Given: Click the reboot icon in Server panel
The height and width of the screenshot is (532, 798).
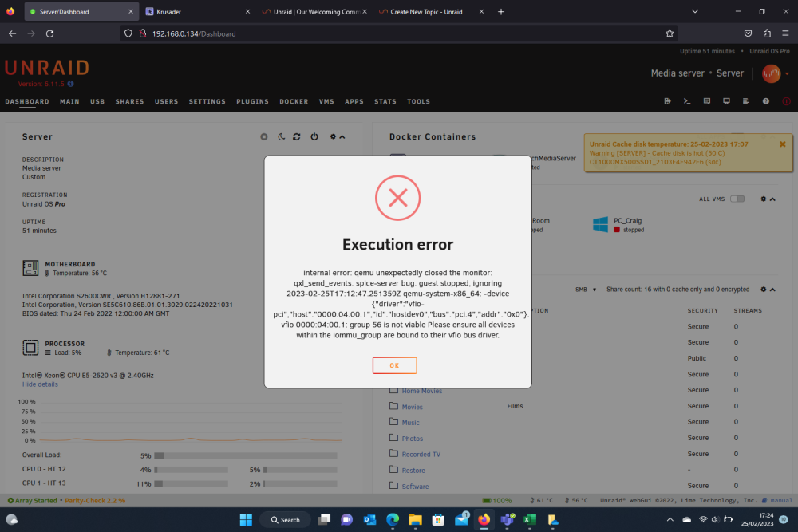Looking at the screenshot, I should coord(297,137).
